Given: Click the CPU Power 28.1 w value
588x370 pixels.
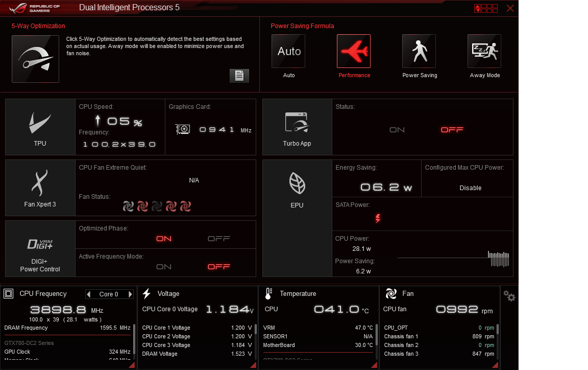Looking at the screenshot, I should click(x=361, y=249).
